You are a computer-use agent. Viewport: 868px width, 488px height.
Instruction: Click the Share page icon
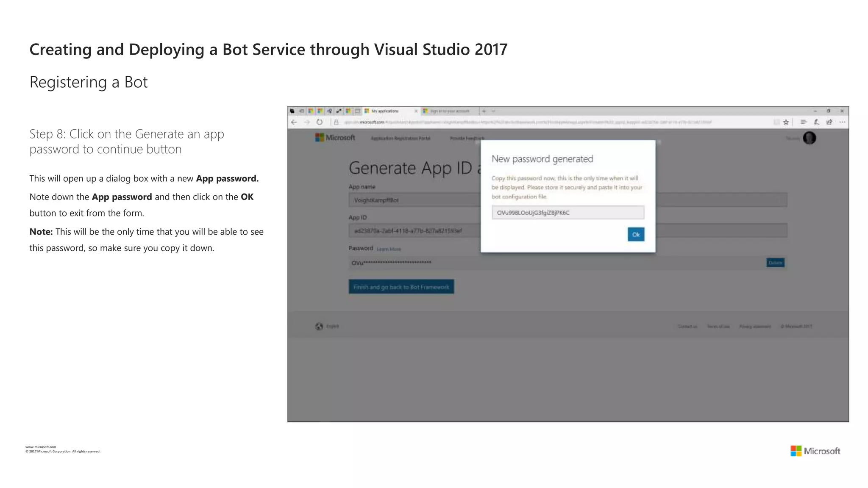pos(829,122)
